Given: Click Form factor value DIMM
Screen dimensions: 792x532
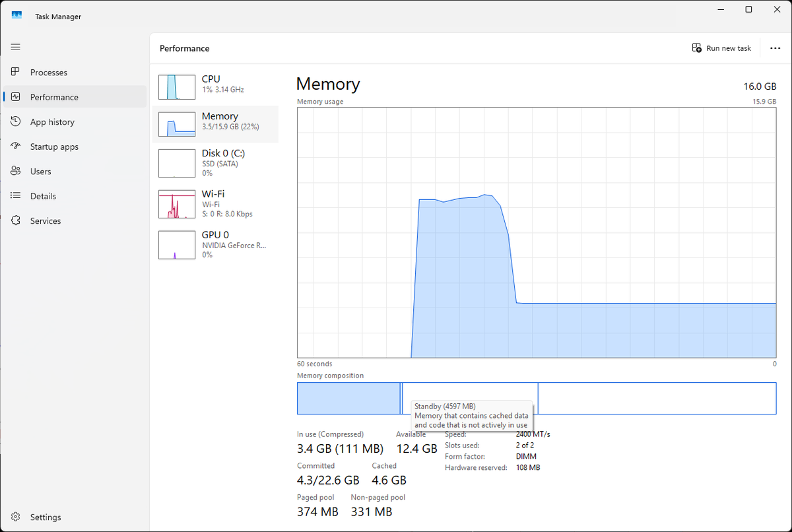Looking at the screenshot, I should point(526,457).
